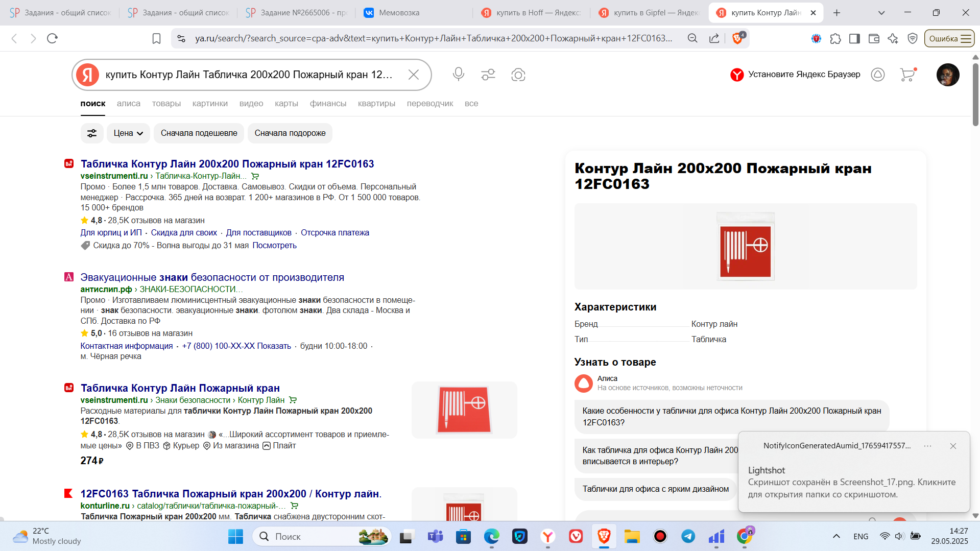This screenshot has height=551, width=980.
Task: Switch to the видео tab
Action: 251,104
